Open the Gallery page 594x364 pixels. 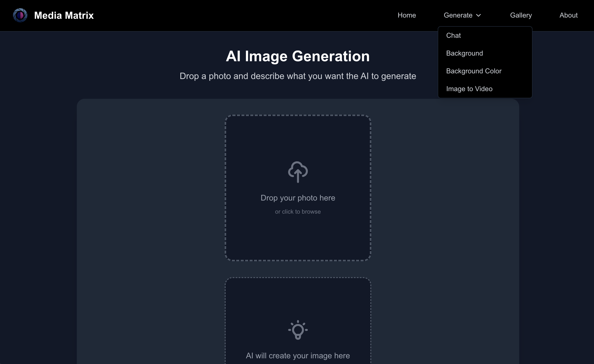point(521,15)
